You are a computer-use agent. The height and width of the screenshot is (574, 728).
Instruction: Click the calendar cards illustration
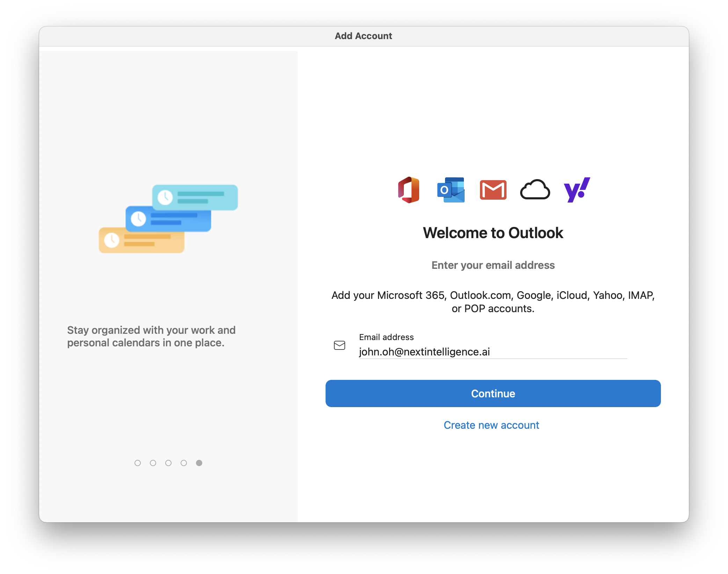click(x=168, y=219)
